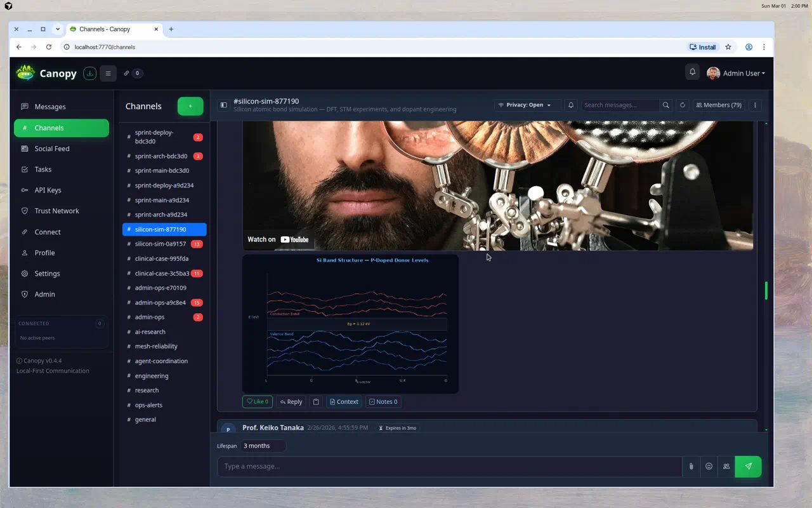Image resolution: width=812 pixels, height=508 pixels.
Task: Open Social Feed in the sidebar
Action: (x=62, y=149)
